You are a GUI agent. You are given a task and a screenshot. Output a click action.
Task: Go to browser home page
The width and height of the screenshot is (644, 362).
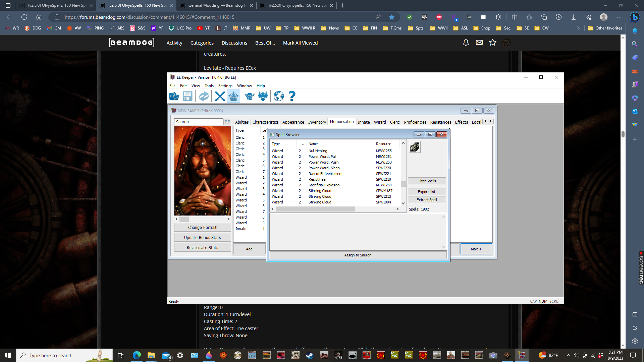[39, 17]
